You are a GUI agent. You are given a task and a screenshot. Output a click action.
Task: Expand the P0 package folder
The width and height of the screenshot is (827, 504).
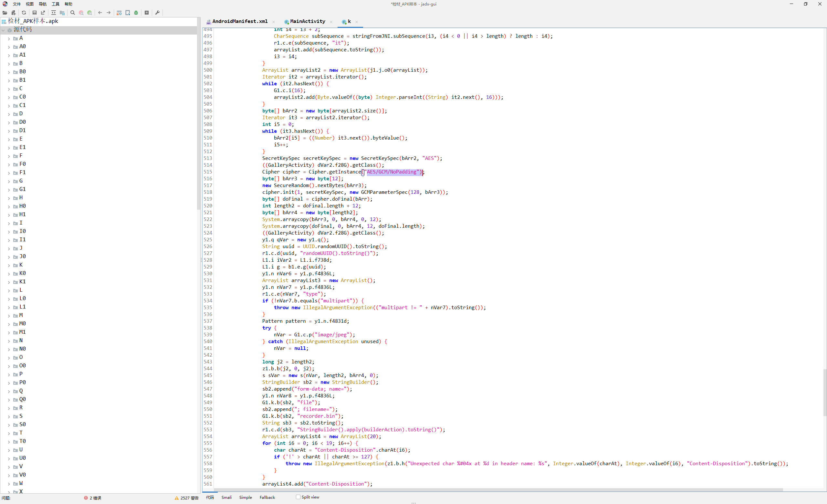pos(9,383)
